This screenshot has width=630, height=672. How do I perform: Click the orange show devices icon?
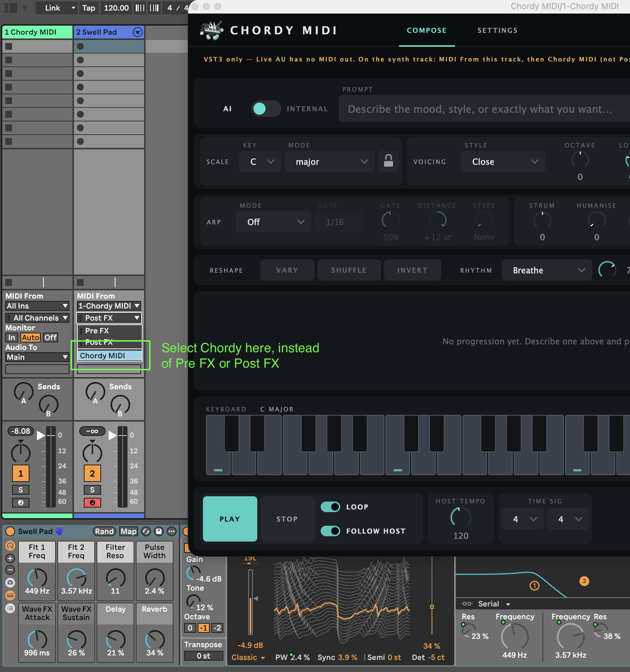coord(10,595)
